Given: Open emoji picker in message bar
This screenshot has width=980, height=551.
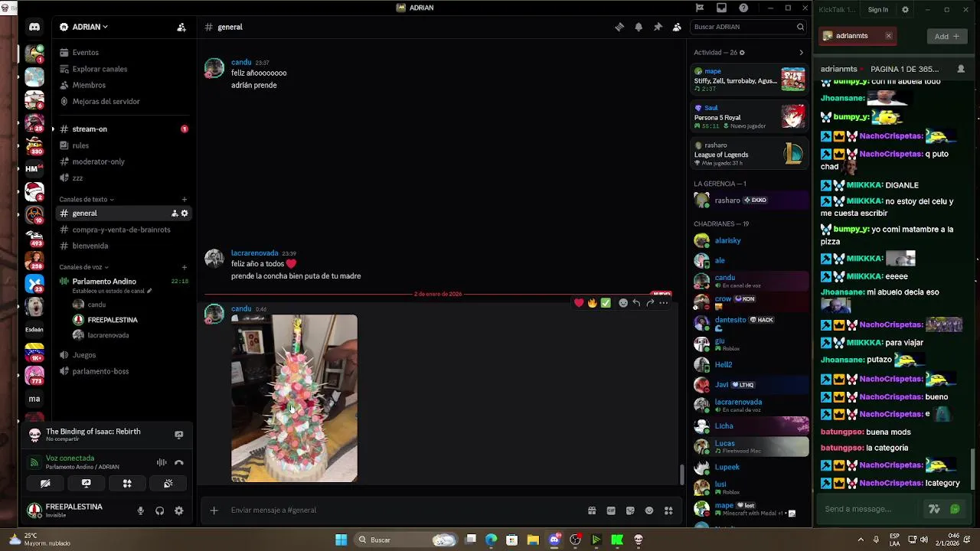Looking at the screenshot, I should 649,510.
